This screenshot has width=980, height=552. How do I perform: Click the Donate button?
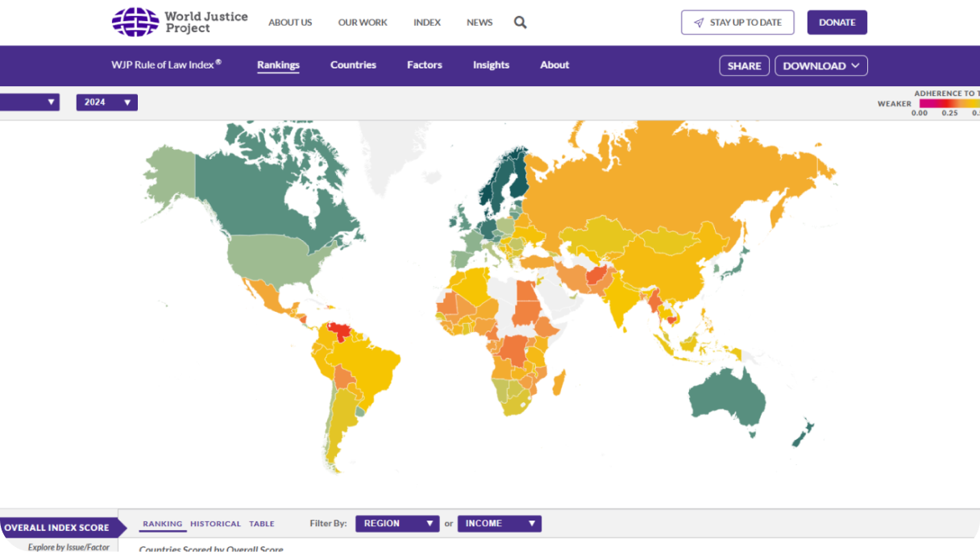837,23
